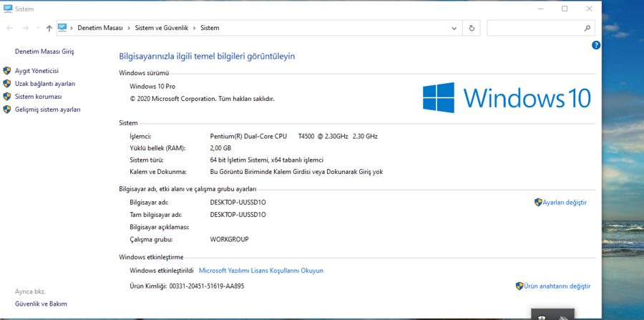Select Sistem breadcrumb item
The image size is (644, 320).
click(x=210, y=28)
